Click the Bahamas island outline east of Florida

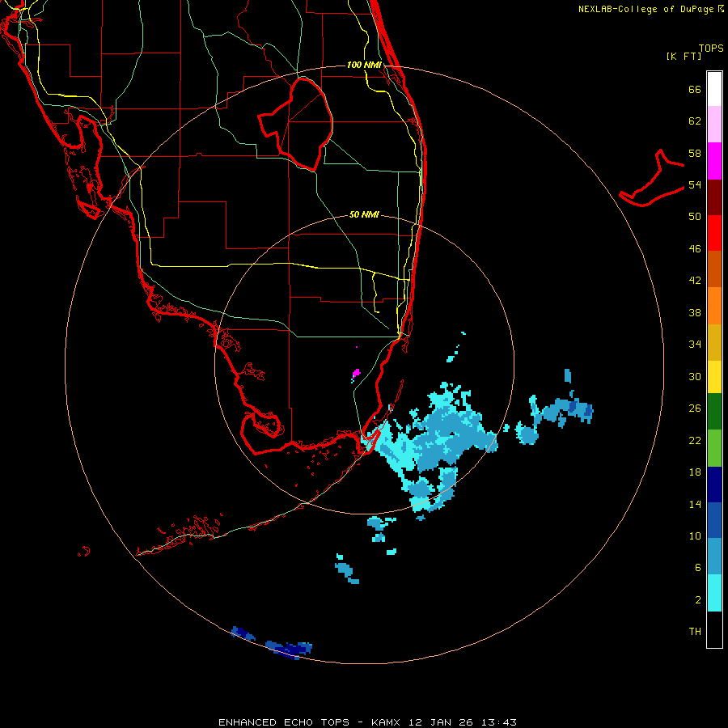pos(652,178)
